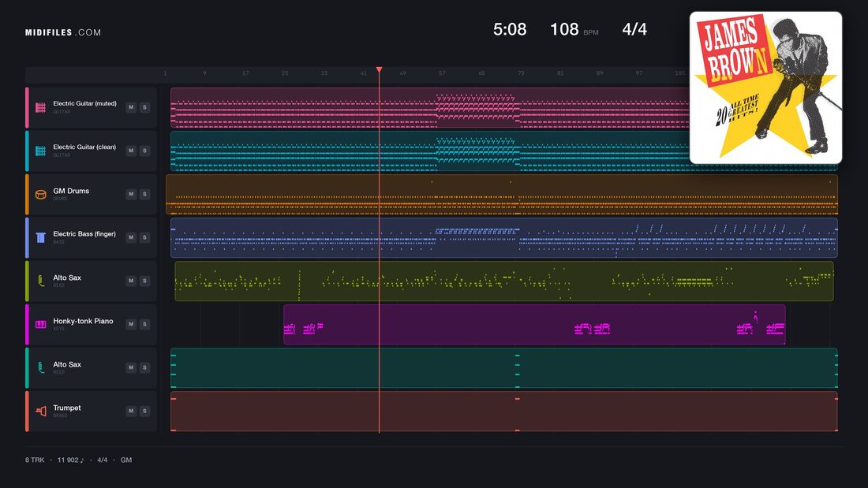This screenshot has height=488, width=868.
Task: Click the GM status entry
Action: (126, 460)
